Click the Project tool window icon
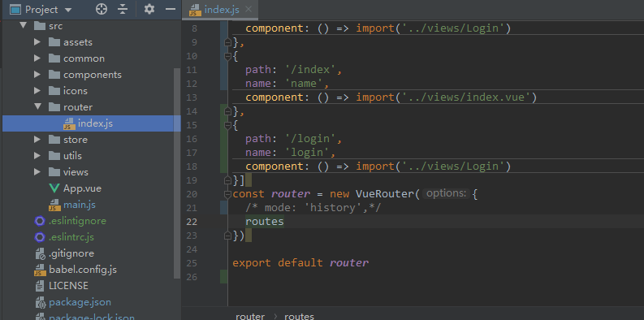This screenshot has height=320, width=644. pos(15,9)
